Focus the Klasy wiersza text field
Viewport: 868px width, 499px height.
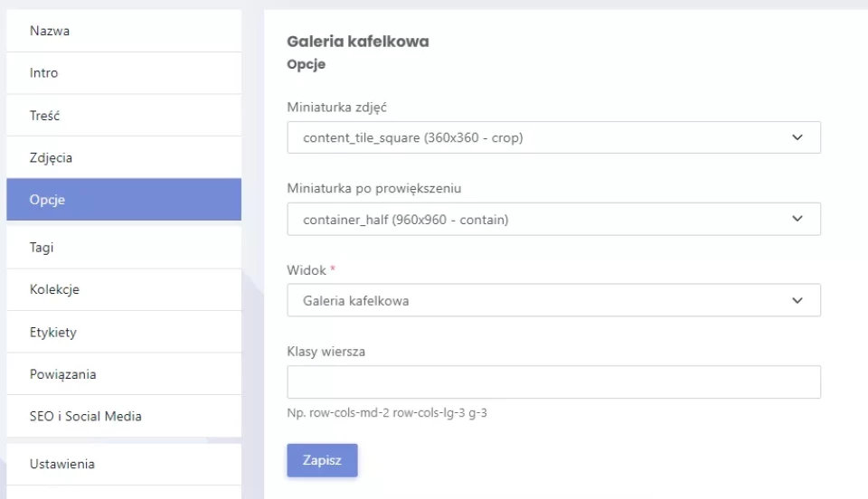[553, 382]
